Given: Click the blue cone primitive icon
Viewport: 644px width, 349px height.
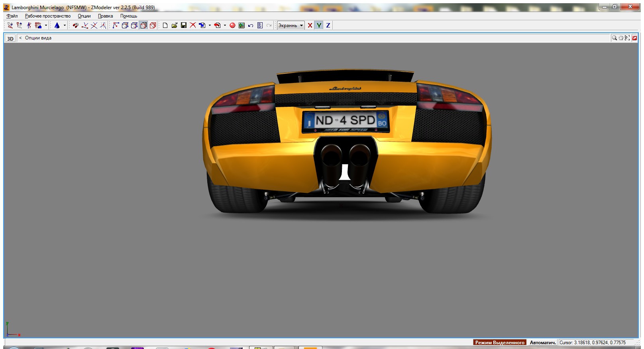Looking at the screenshot, I should (57, 25).
